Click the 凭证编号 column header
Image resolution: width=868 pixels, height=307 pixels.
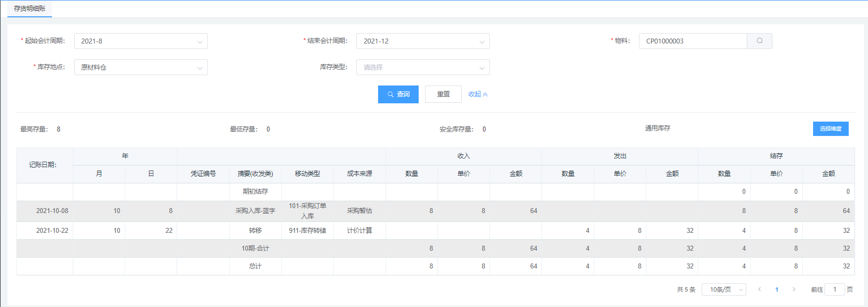click(x=203, y=174)
